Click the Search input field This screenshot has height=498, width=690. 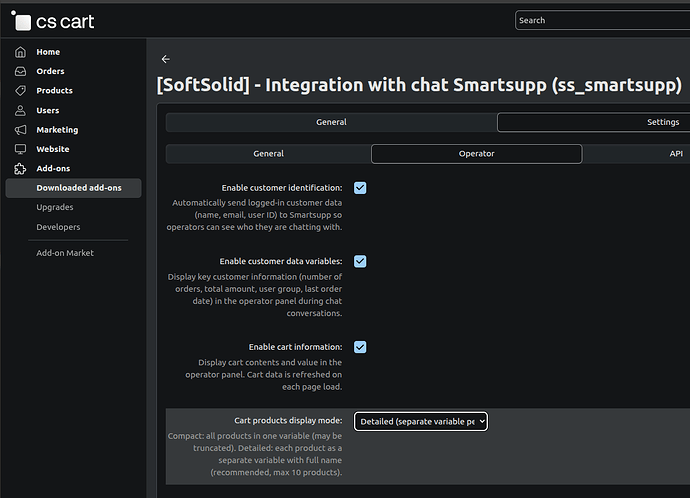602,20
